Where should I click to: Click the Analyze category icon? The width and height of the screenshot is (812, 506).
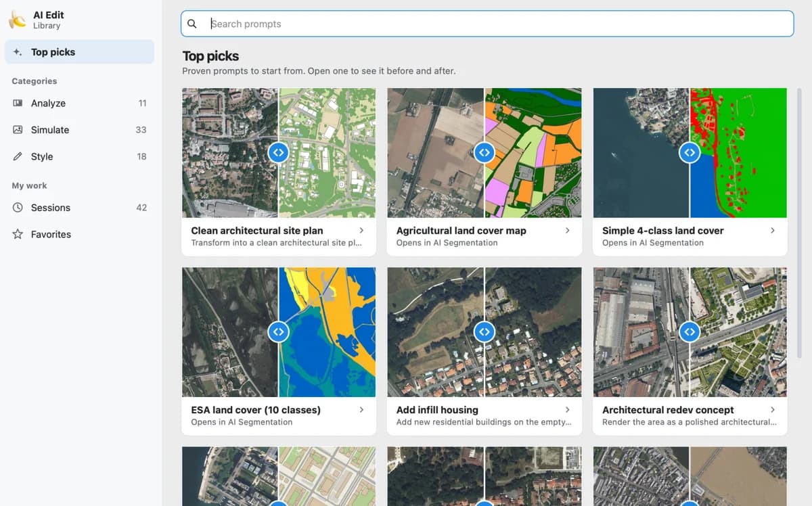pyautogui.click(x=18, y=103)
